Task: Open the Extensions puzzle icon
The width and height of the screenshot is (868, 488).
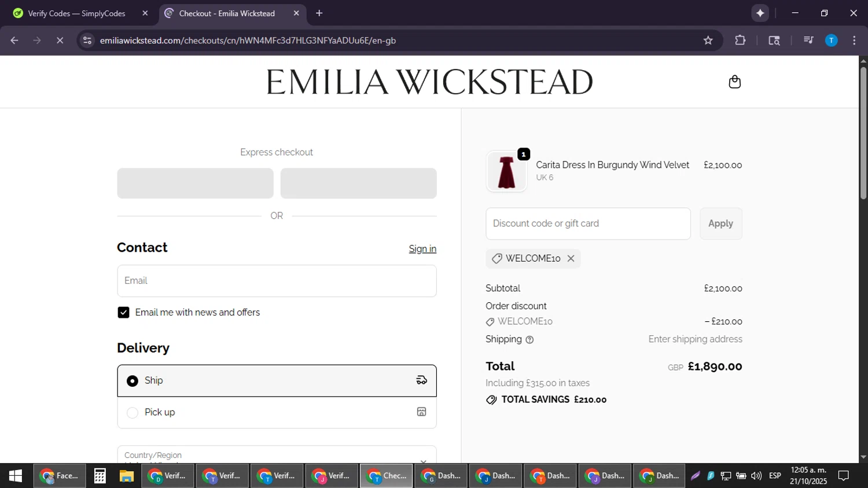Action: (740, 41)
